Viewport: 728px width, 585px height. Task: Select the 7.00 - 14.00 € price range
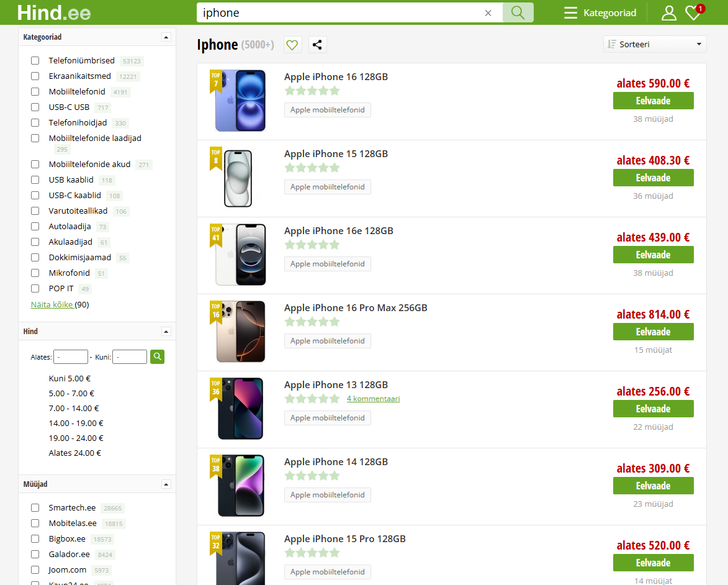coord(74,409)
